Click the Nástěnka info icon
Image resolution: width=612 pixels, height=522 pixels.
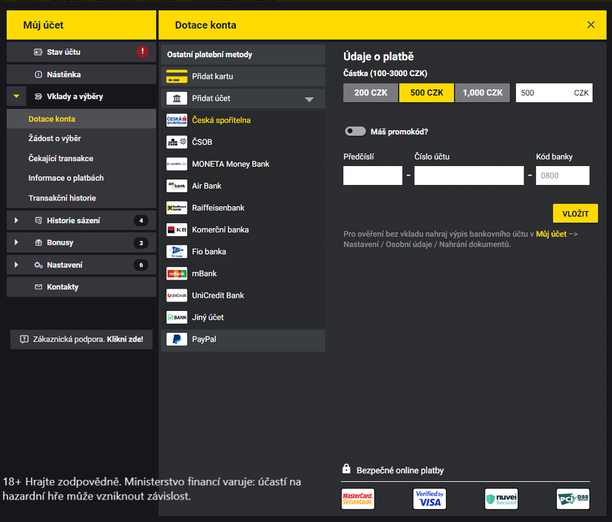click(x=38, y=74)
